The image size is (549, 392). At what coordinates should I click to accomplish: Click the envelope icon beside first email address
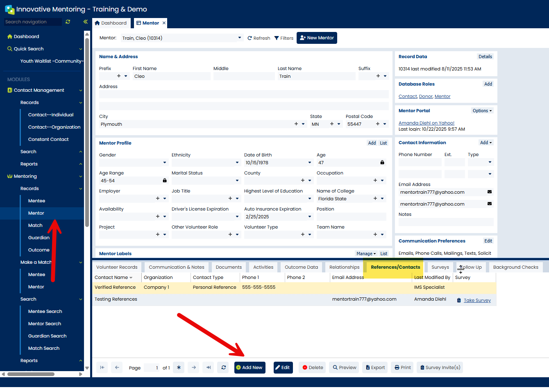489,192
